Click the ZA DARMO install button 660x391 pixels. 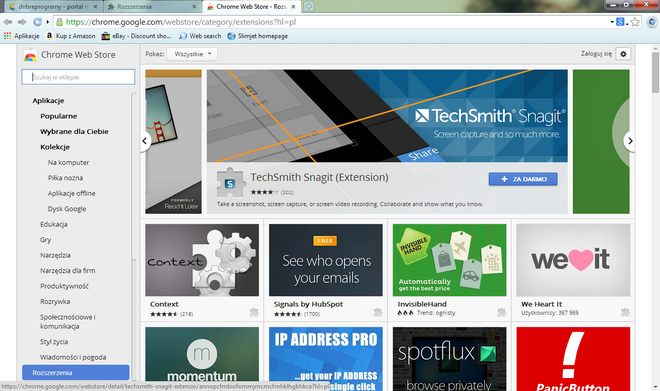pos(523,179)
